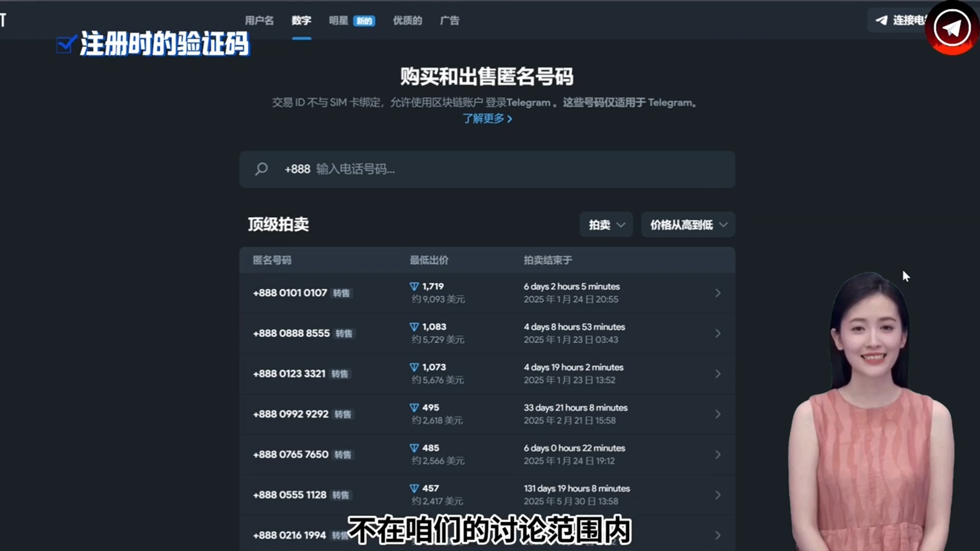980x551 pixels.
Task: Open the 用户名 tab
Action: click(x=259, y=20)
